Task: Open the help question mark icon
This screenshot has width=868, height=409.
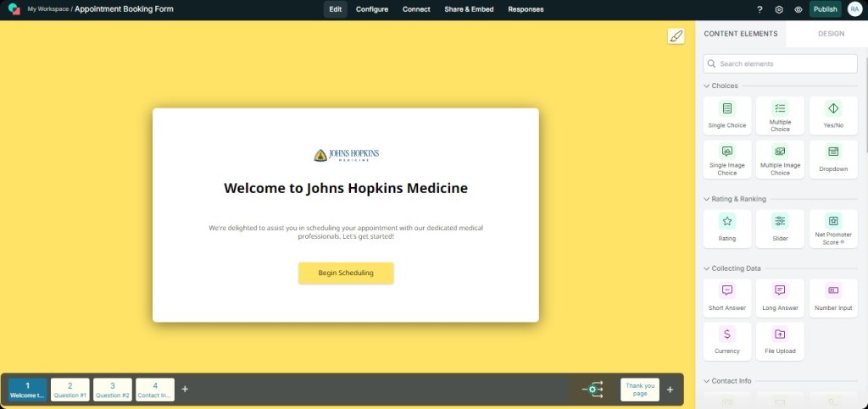Action: click(759, 9)
